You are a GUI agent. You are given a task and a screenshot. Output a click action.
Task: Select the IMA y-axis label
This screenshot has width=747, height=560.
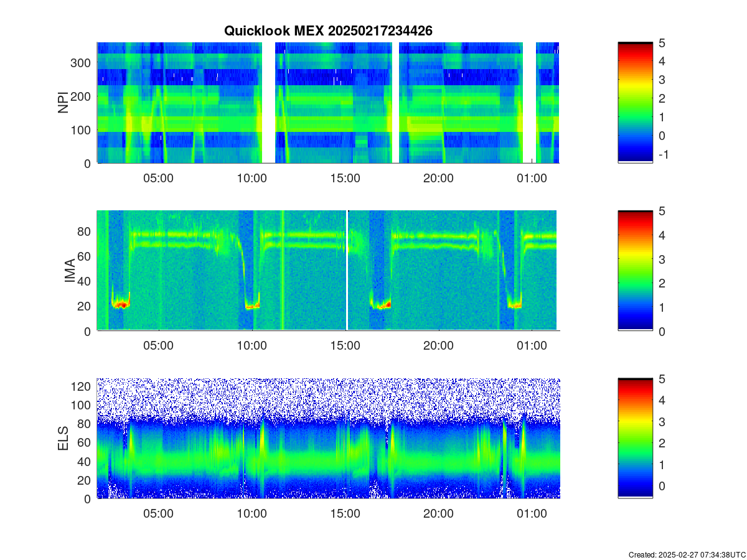[x=69, y=271]
